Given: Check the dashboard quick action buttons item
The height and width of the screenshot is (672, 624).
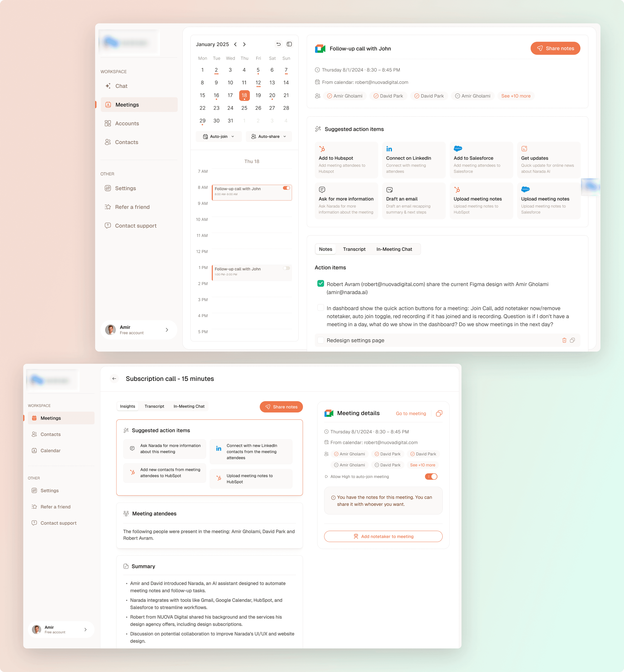Looking at the screenshot, I should click(x=321, y=308).
